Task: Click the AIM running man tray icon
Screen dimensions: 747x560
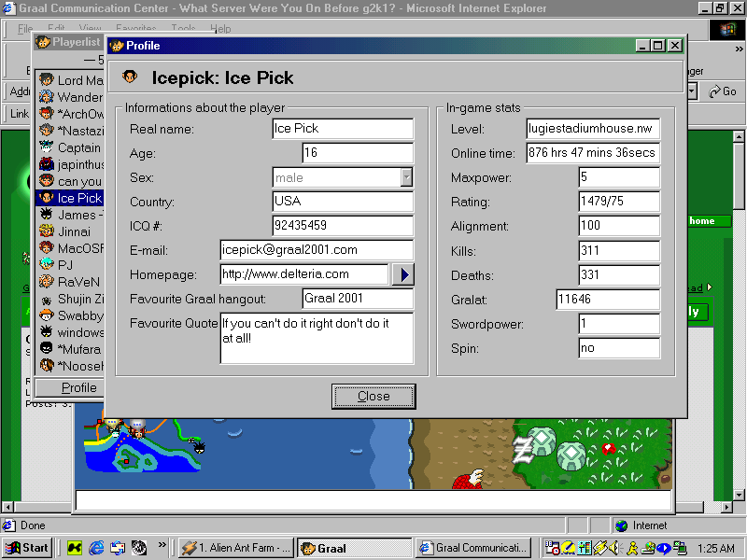Action: click(x=632, y=548)
